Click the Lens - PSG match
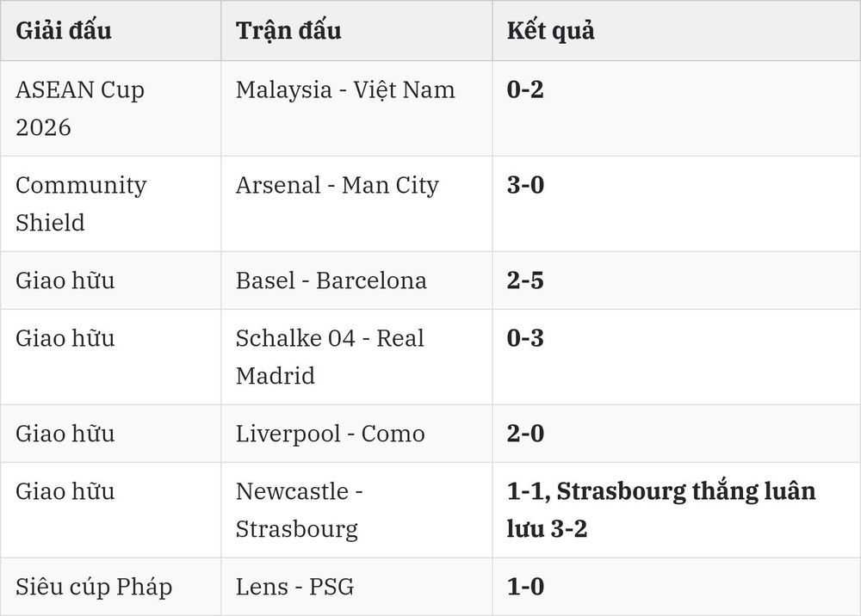861x616 pixels. tap(294, 587)
